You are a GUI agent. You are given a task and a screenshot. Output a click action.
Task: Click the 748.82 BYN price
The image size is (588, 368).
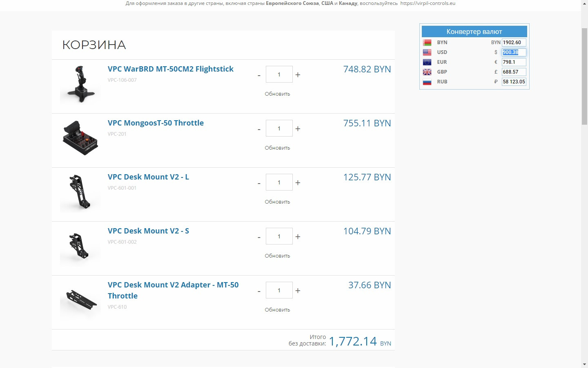point(367,69)
